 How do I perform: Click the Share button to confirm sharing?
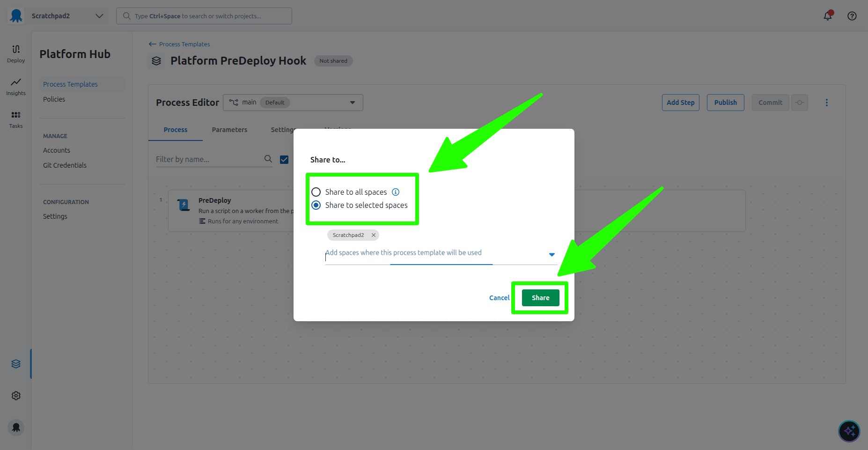pyautogui.click(x=540, y=297)
